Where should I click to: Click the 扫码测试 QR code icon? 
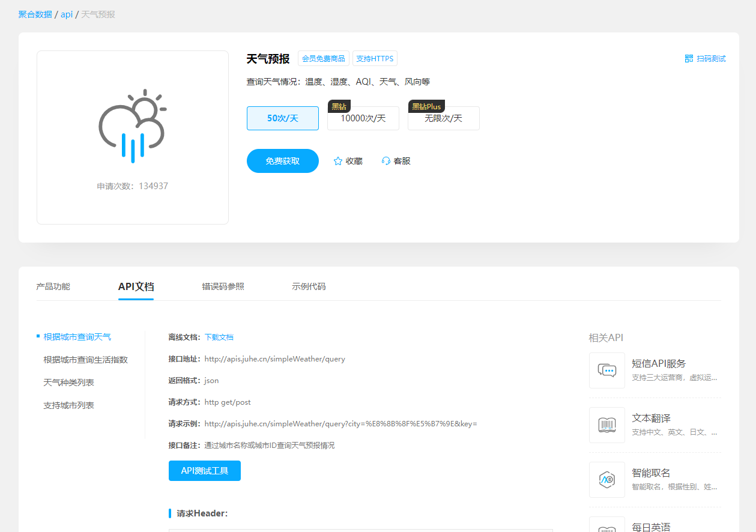coord(688,58)
